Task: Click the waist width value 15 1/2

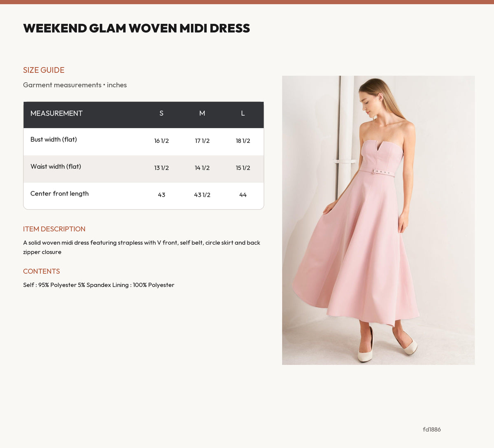Action: 243,168
